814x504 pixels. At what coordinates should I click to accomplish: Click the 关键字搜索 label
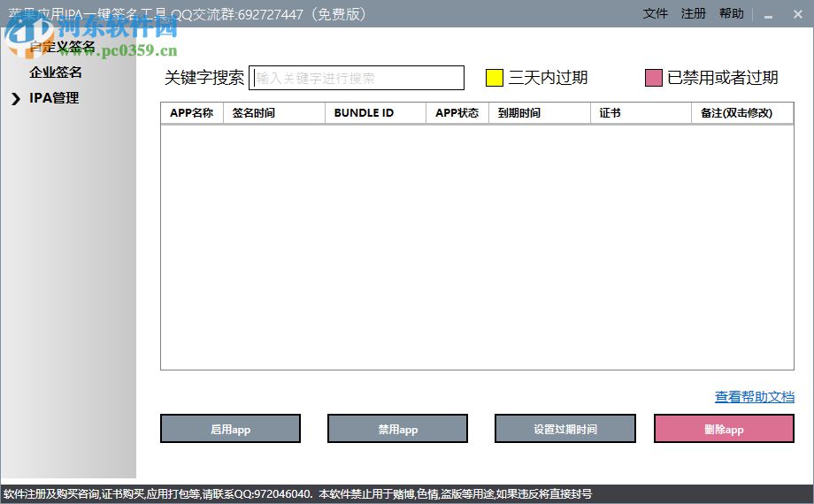[x=204, y=78]
